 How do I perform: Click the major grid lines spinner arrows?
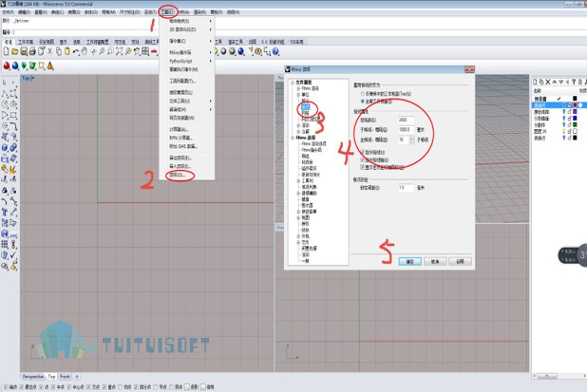coord(411,140)
